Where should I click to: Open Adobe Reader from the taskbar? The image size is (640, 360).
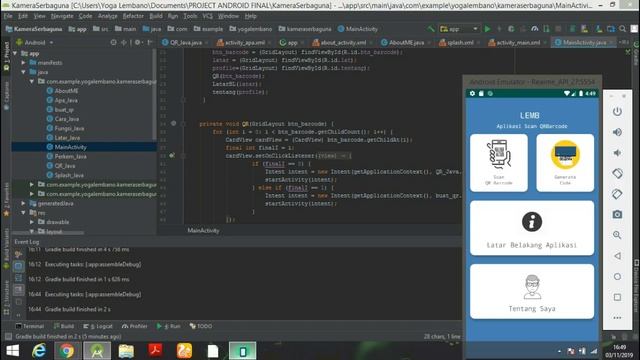pos(155,351)
